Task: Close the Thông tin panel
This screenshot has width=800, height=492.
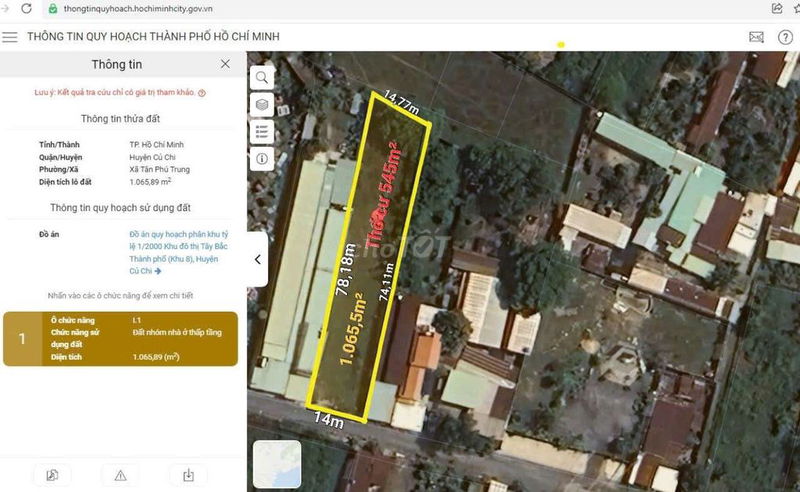Action: (225, 64)
